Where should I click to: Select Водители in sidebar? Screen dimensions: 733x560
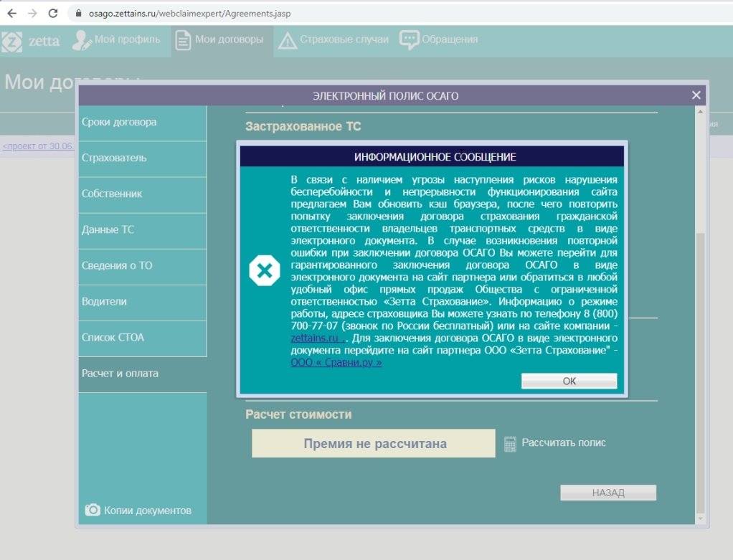coord(104,301)
